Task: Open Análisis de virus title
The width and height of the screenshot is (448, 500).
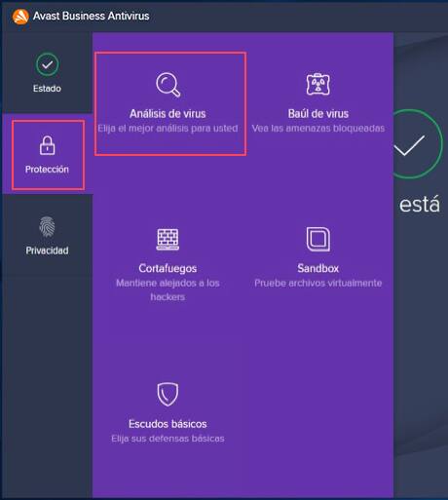Action: click(168, 114)
